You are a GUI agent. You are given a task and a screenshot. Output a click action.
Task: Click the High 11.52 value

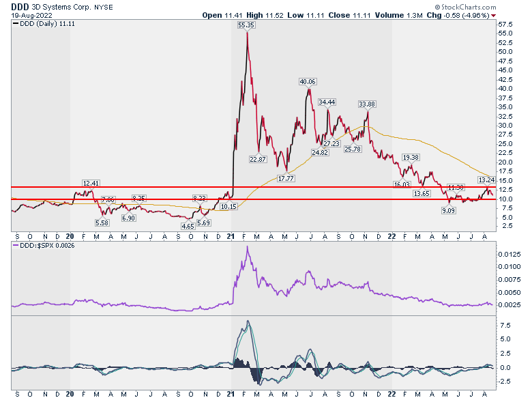(274, 15)
